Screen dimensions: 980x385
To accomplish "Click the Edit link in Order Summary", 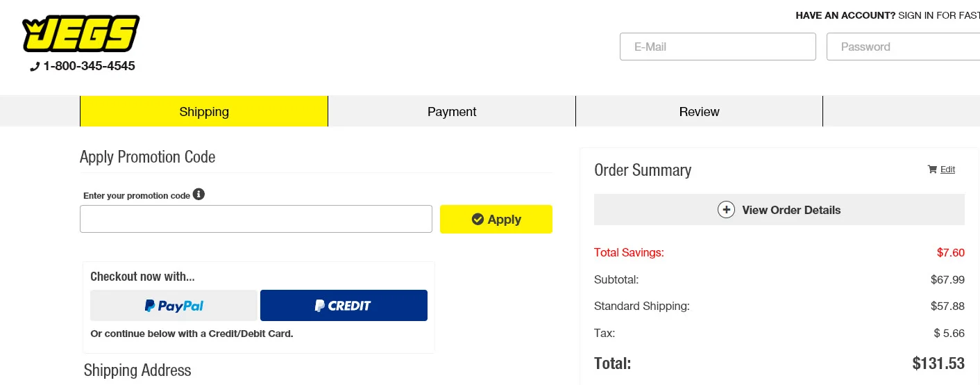I will click(947, 170).
